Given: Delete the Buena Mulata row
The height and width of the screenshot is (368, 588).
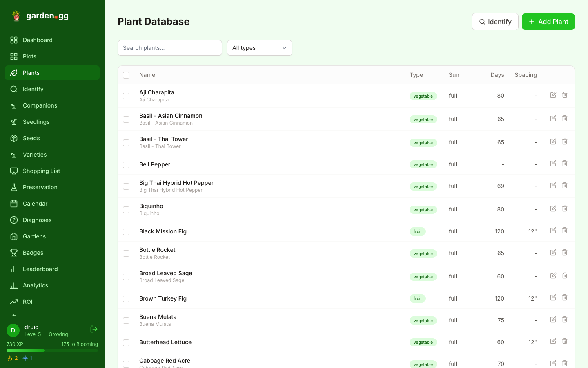Looking at the screenshot, I should click(x=565, y=319).
